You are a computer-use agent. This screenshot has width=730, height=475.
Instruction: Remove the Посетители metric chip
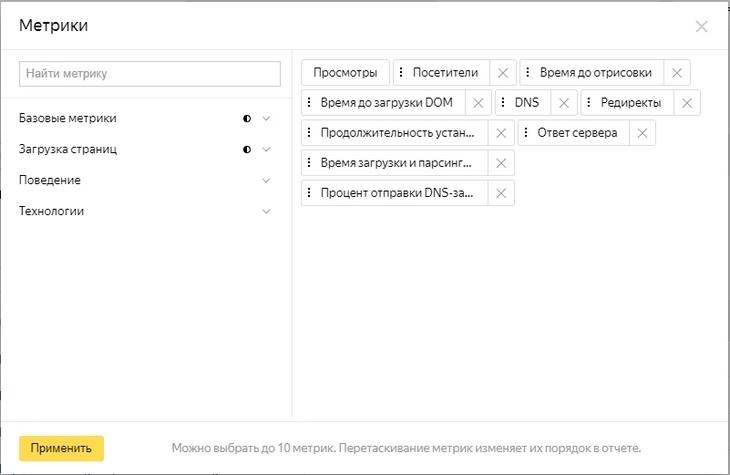(502, 73)
